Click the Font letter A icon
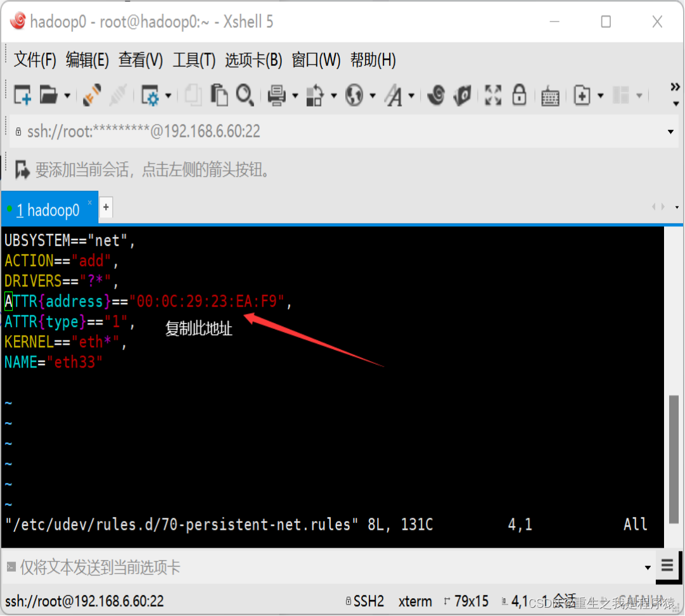The height and width of the screenshot is (616, 685). pos(394,95)
